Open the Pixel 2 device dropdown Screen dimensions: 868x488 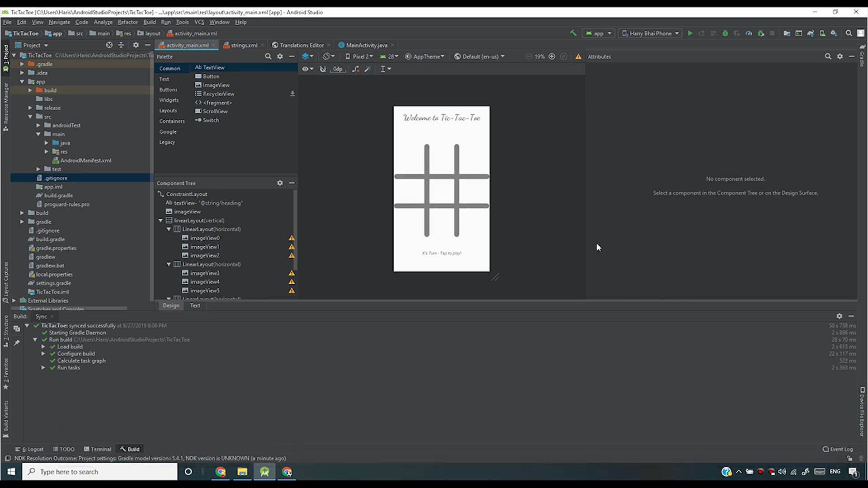coord(359,56)
